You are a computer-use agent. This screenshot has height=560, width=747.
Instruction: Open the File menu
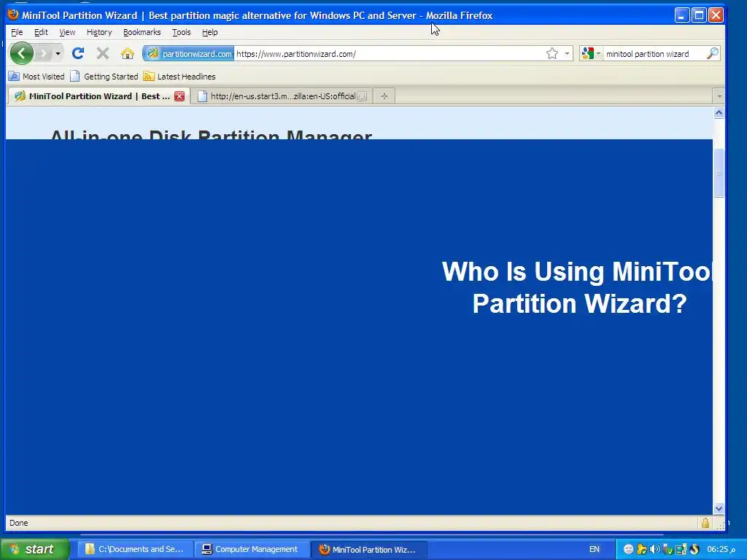tap(17, 32)
